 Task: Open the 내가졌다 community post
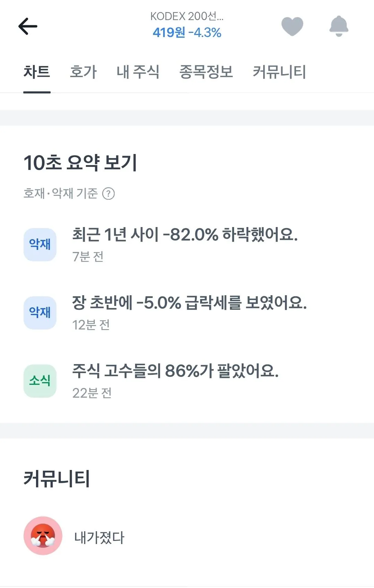(99, 537)
